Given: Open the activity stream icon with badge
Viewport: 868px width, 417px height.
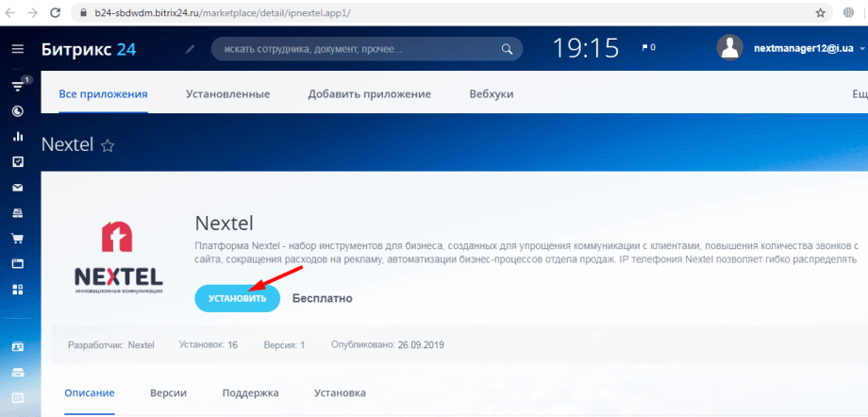Looking at the screenshot, I should (17, 86).
